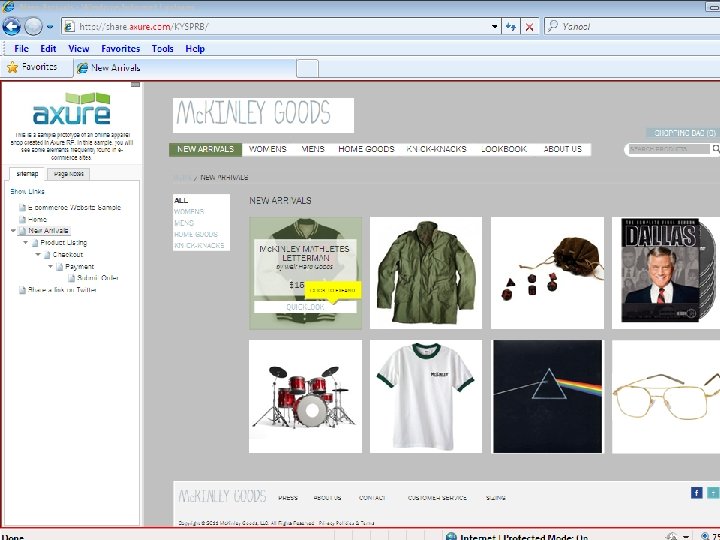Filter by Womens in category list
This screenshot has width=720, height=540.
[189, 212]
